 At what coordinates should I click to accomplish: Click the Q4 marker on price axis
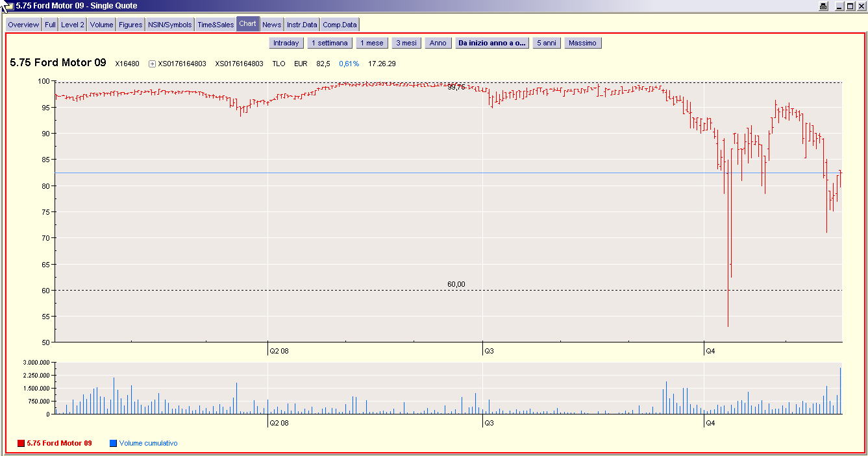point(710,351)
